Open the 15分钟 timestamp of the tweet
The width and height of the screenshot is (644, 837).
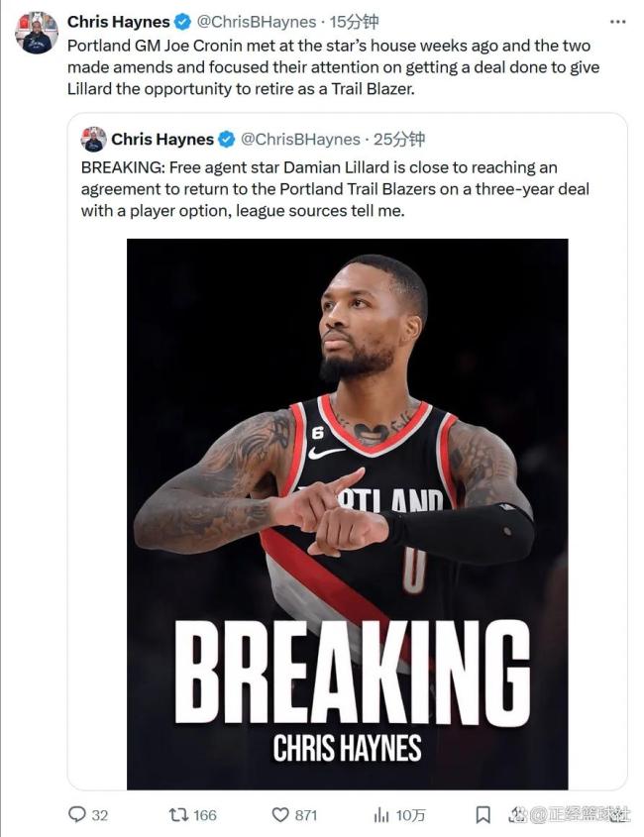(x=354, y=22)
